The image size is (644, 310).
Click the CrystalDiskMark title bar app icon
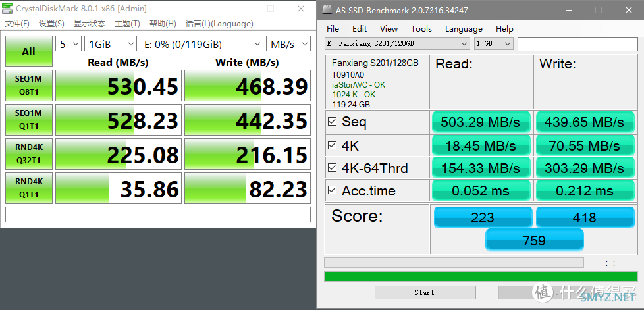[x=7, y=8]
